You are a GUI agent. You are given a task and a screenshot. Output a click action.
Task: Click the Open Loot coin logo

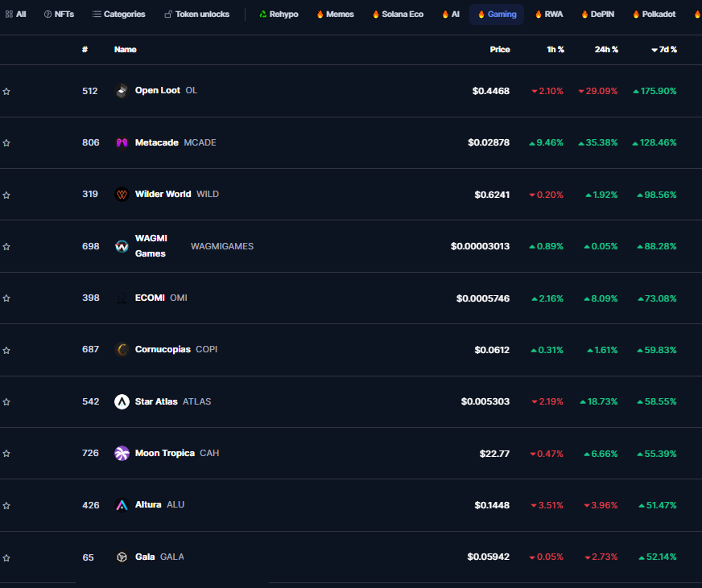(x=122, y=91)
